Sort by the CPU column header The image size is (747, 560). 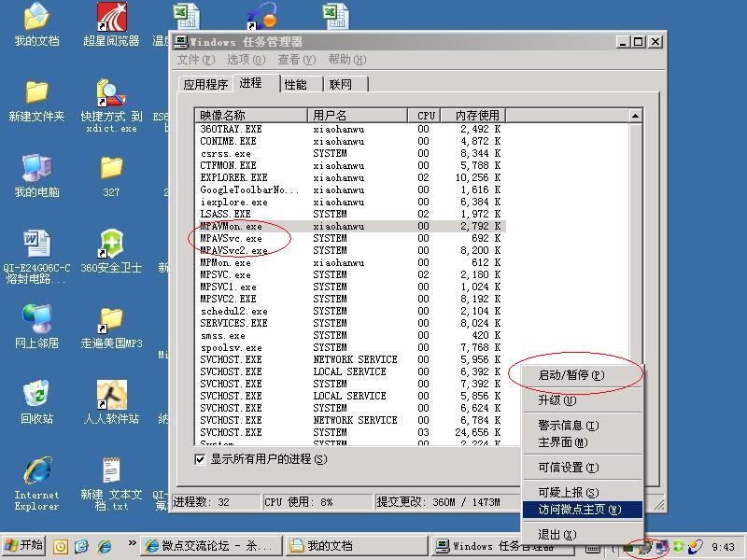[x=425, y=115]
